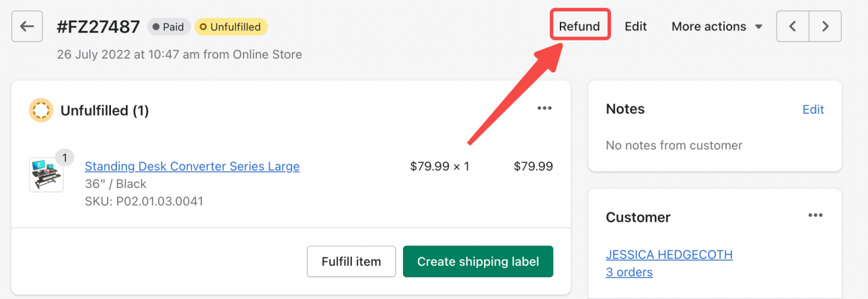
Task: Open three-dot menu on Unfulfilled card
Action: pyautogui.click(x=544, y=109)
